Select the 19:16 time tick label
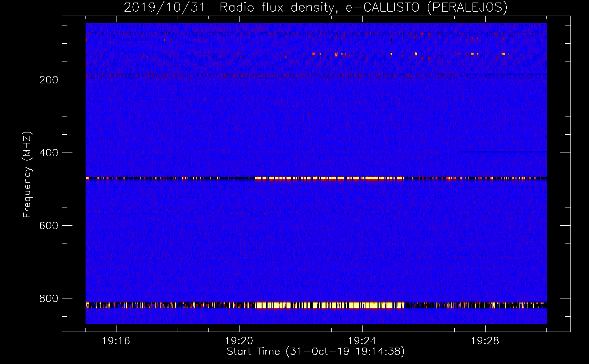This screenshot has width=589, height=364. point(116,341)
